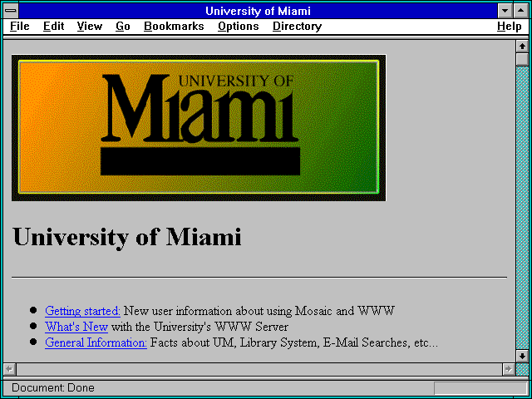
Task: Click the University of Miami title bar
Action: point(259,11)
